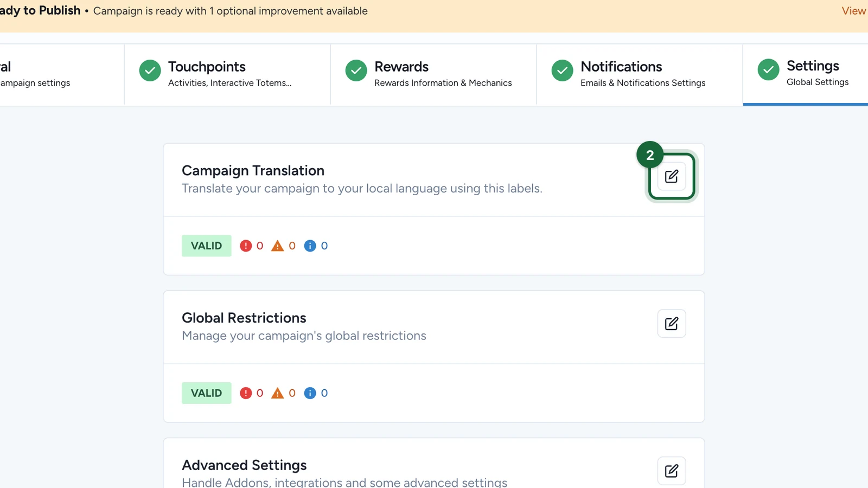Click 'Manage your campaign's global restrictions' text

[x=304, y=336]
